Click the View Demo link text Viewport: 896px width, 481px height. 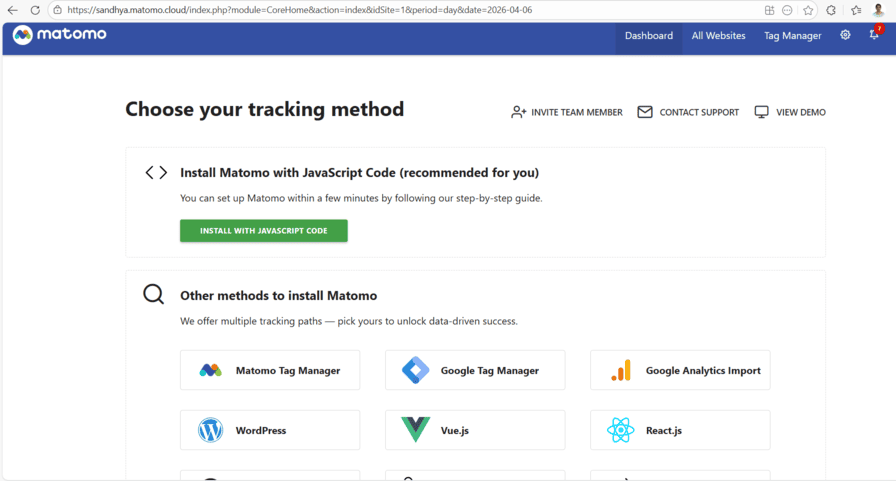click(x=801, y=113)
